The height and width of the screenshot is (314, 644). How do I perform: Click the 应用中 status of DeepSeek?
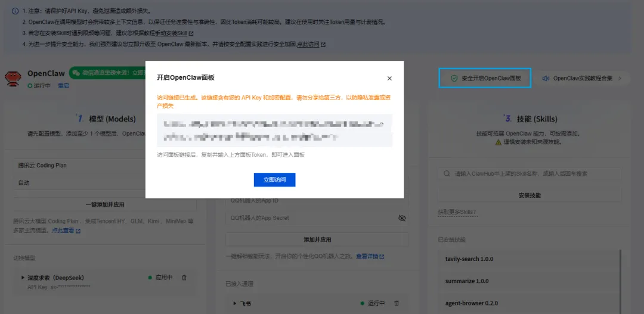[160, 278]
